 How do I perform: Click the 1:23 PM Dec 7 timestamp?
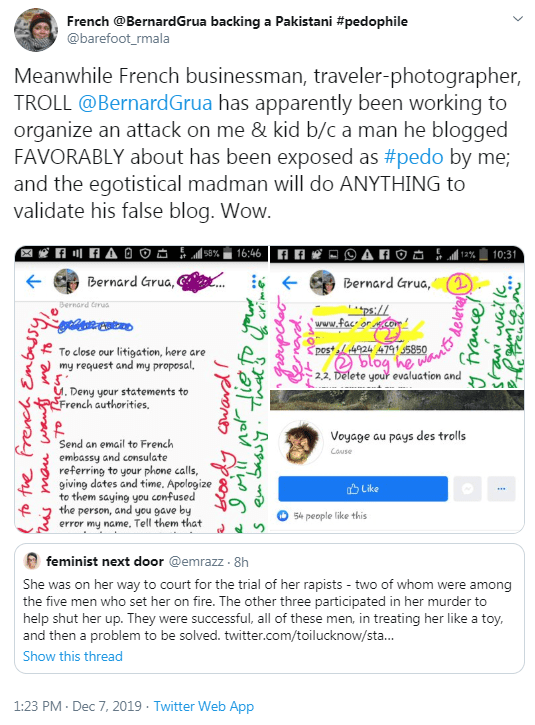click(x=78, y=706)
